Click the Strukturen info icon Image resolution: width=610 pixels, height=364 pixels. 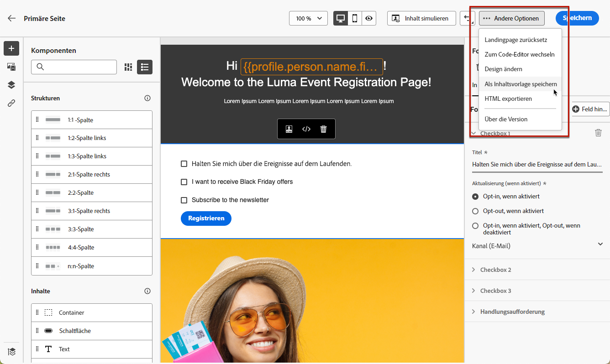point(147,98)
